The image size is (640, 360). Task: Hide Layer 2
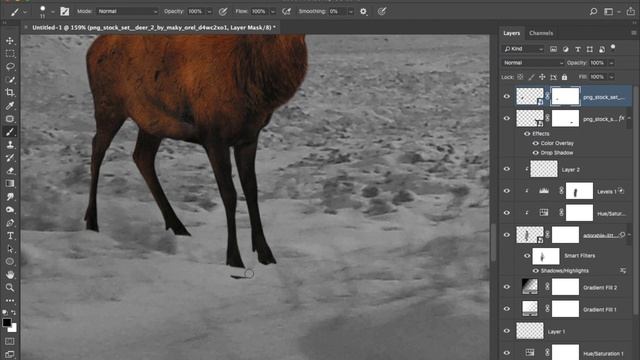(x=507, y=169)
